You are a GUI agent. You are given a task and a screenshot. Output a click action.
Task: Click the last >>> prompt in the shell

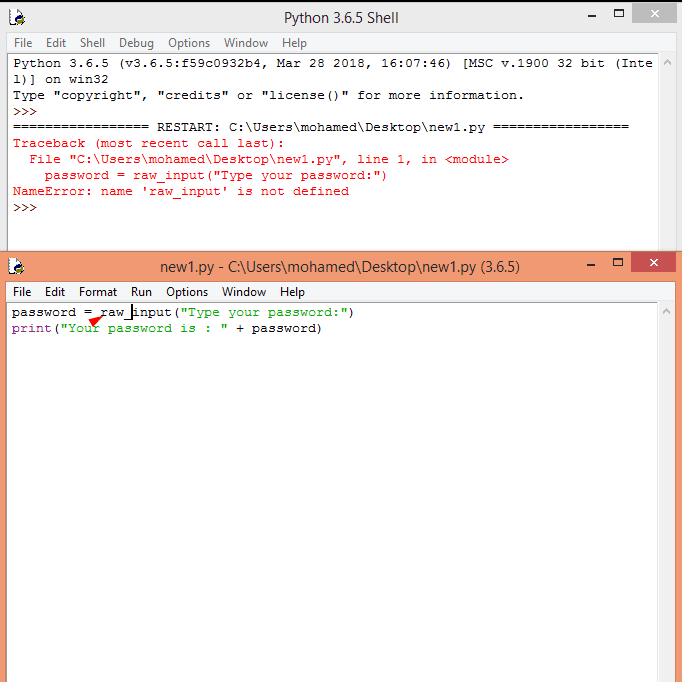25,207
